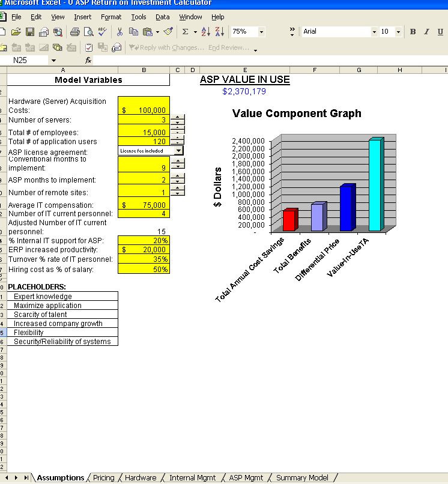Viewport: 448px width, 484px height.
Task: Apply Italic formatting
Action: pos(426,31)
